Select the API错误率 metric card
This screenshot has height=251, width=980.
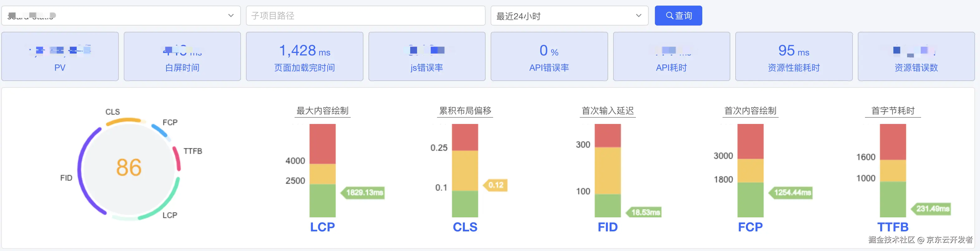click(x=549, y=56)
